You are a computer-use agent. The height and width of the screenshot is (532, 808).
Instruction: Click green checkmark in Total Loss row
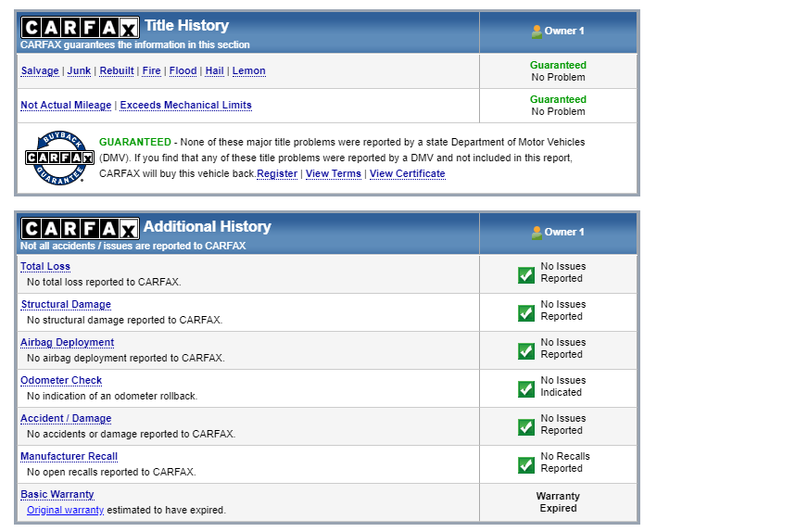[x=526, y=274]
